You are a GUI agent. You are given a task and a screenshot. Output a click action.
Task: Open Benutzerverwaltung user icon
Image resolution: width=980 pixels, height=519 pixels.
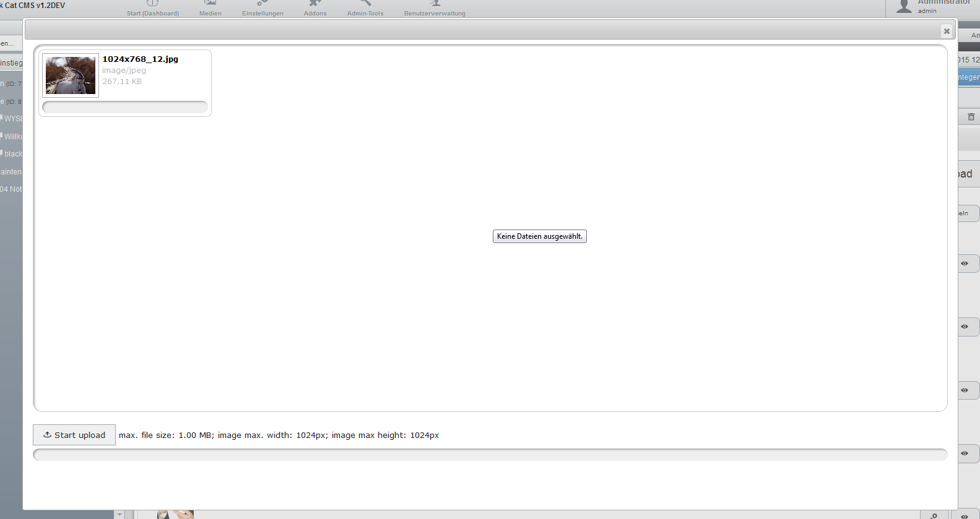coord(435,4)
